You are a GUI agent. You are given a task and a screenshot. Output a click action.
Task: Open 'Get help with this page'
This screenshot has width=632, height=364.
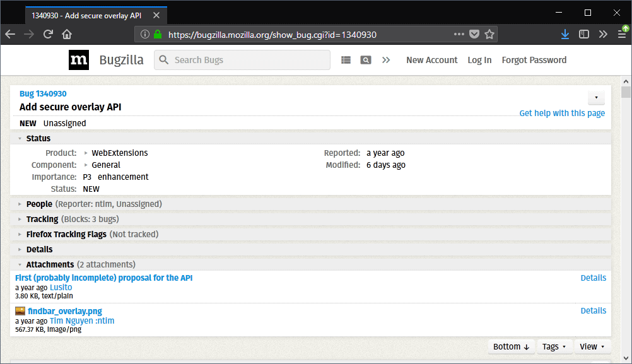click(561, 113)
